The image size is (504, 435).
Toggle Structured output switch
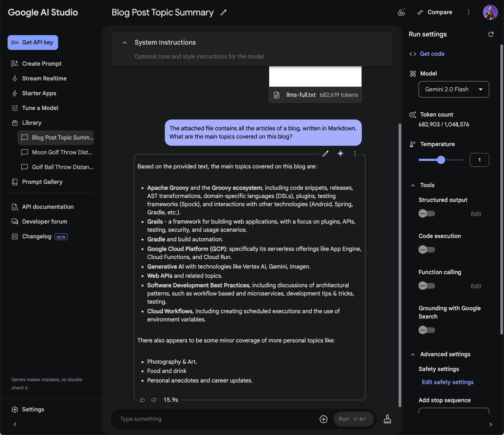427,213
